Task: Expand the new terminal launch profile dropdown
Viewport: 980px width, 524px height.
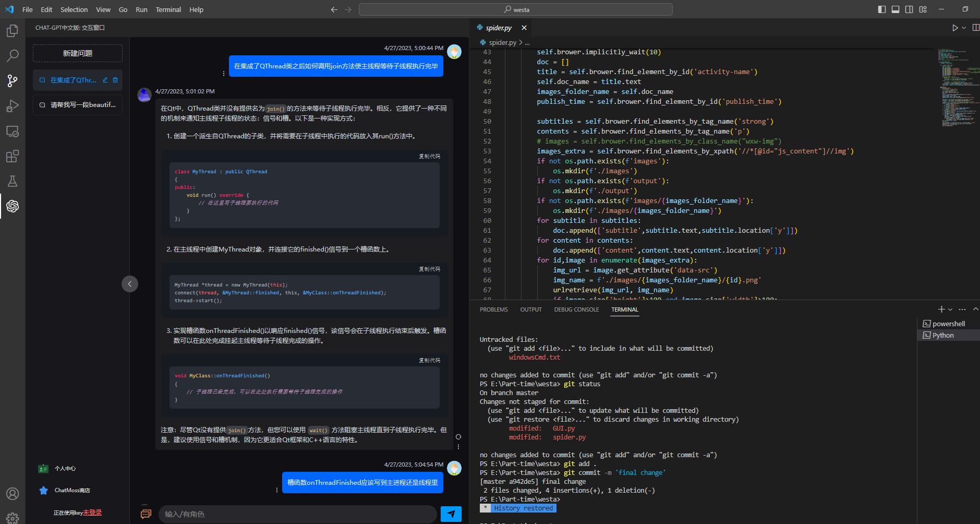Action: click(x=950, y=309)
